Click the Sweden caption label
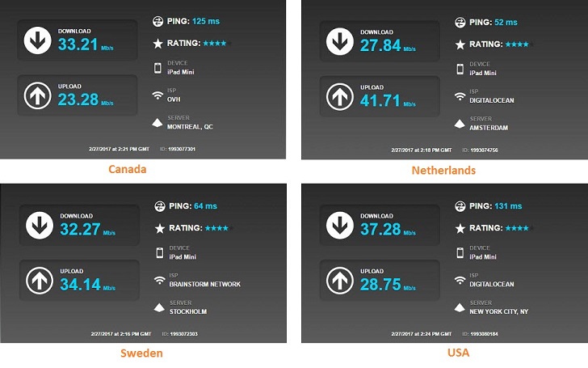Viewport: 588px width, 368px height. pyautogui.click(x=141, y=353)
